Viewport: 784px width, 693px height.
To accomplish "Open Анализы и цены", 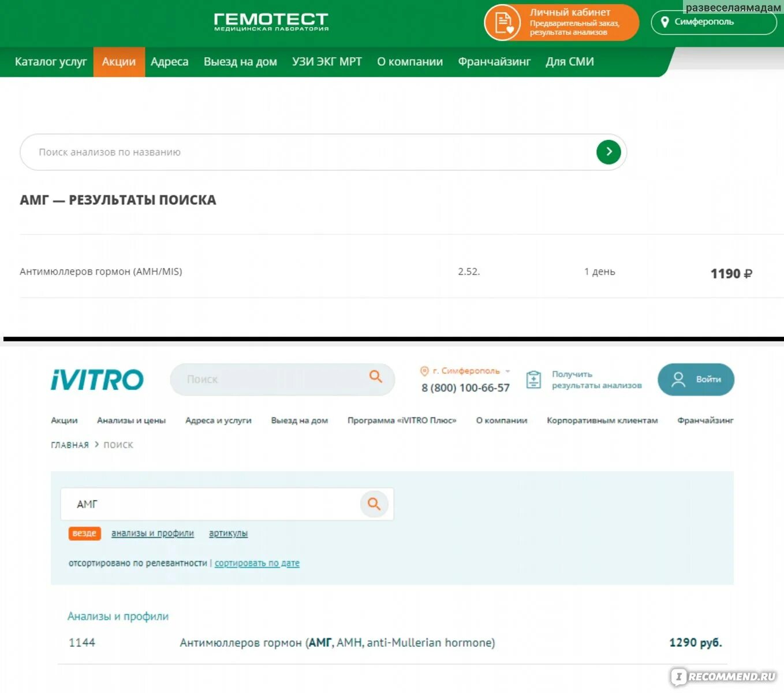I will pos(131,420).
